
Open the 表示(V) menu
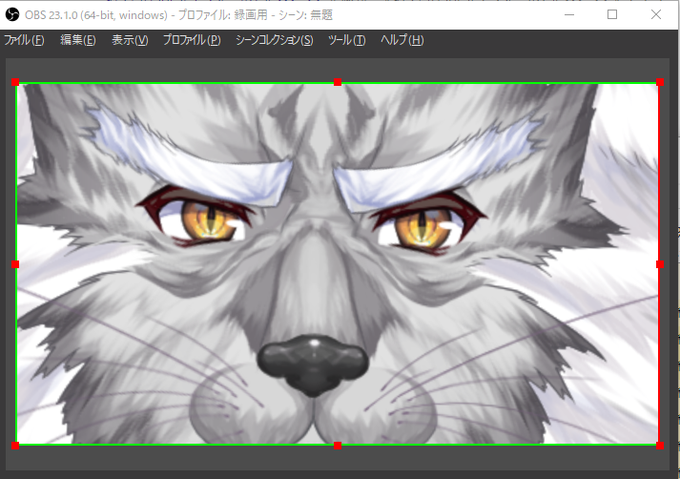pos(130,40)
